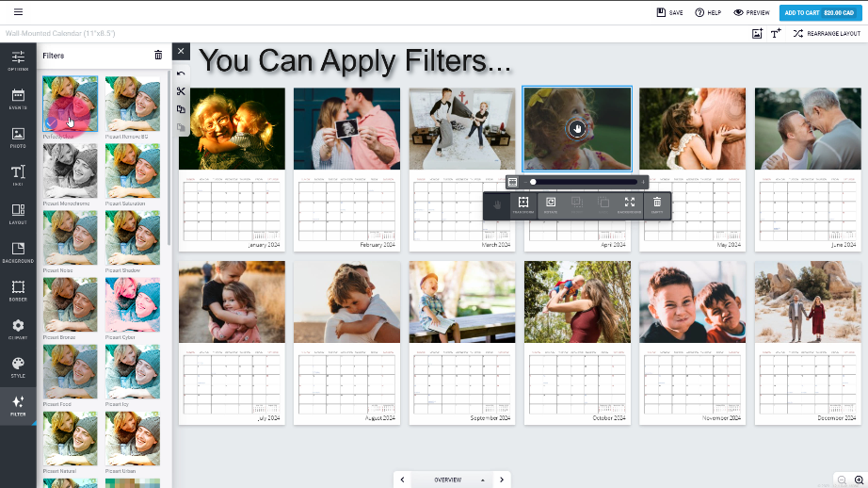
Task: Go to the next page using the right chevron
Action: tap(502, 480)
